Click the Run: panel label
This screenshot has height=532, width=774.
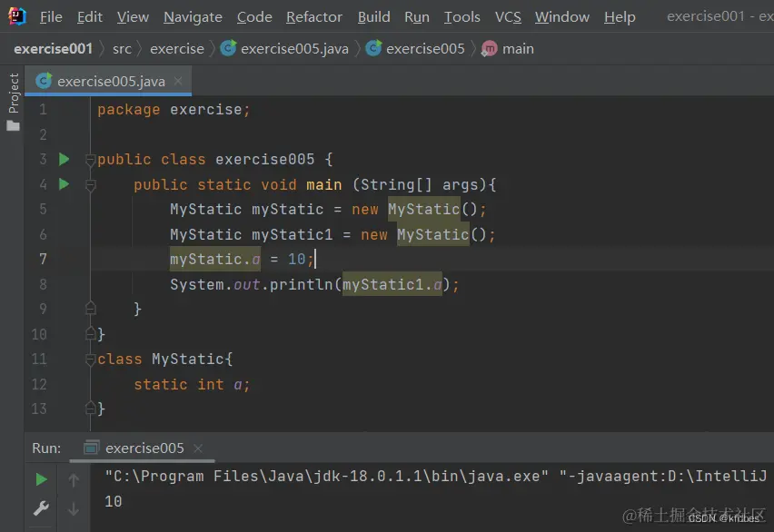(46, 448)
